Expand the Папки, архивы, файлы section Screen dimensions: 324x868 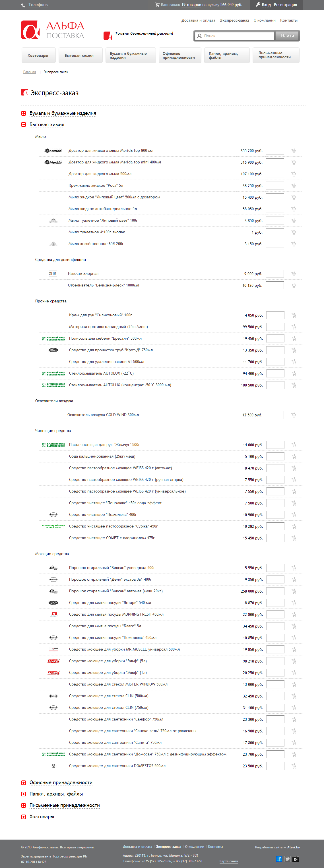pos(56,794)
